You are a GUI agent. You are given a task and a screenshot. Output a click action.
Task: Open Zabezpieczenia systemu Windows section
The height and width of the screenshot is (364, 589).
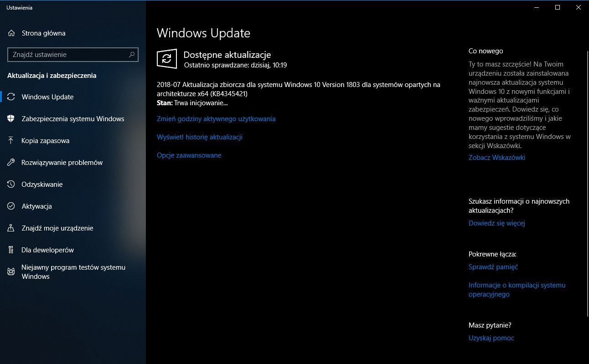coord(73,118)
